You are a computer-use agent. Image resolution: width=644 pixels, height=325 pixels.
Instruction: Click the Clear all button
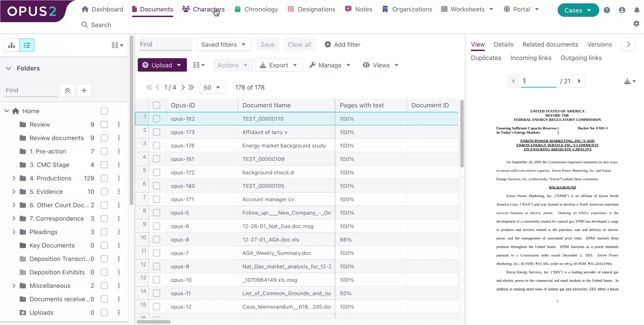pyautogui.click(x=299, y=44)
